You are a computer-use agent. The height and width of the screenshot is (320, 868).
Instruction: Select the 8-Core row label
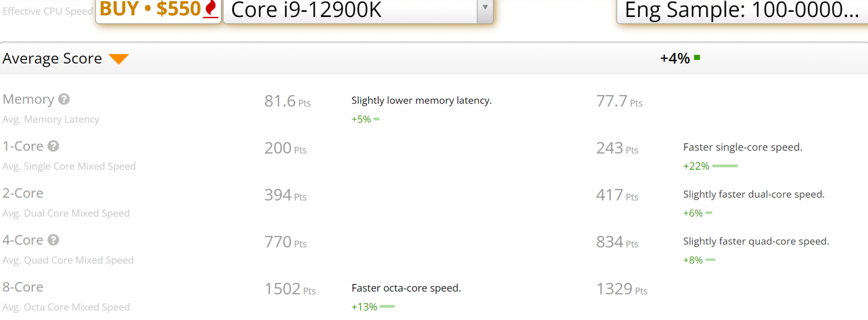pyautogui.click(x=23, y=287)
